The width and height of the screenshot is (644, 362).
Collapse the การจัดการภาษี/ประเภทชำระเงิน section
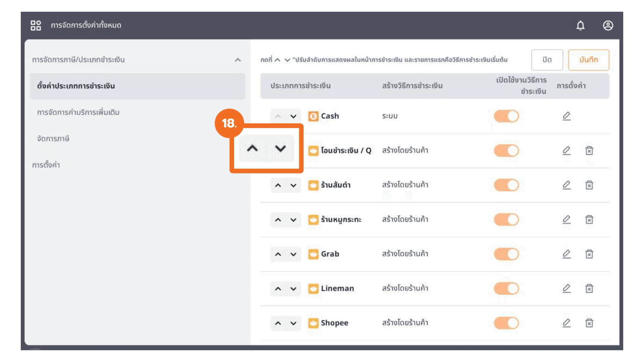pos(238,60)
